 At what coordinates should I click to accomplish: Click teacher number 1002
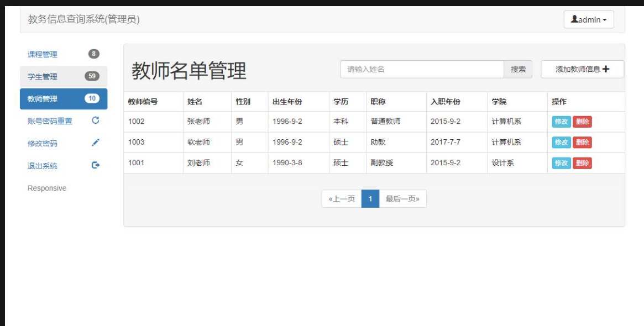tap(137, 122)
